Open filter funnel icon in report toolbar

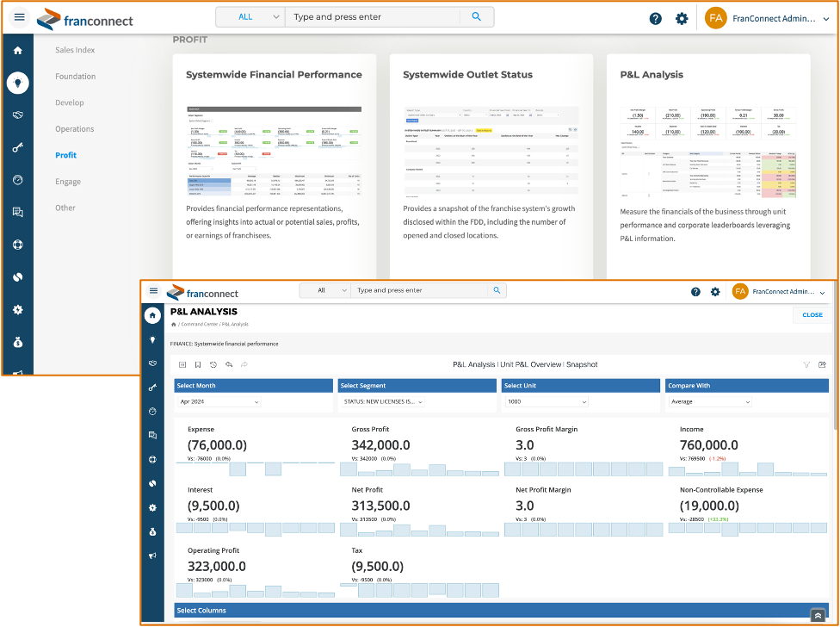(806, 365)
